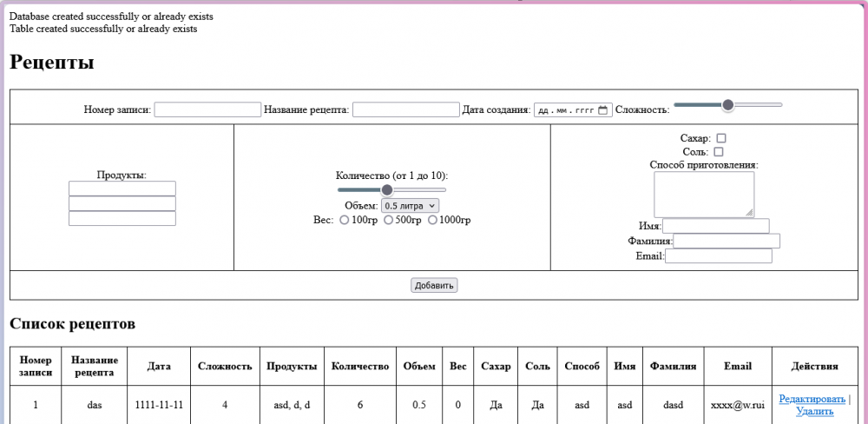Click the Сложность slider handle

click(x=728, y=105)
